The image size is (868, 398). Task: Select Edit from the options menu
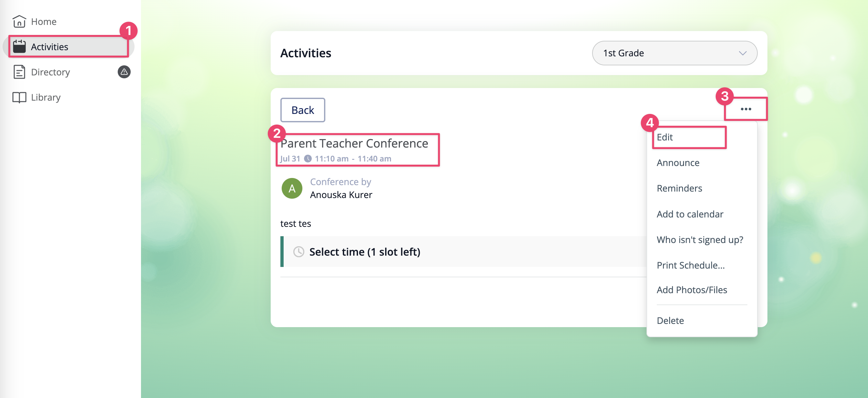[665, 137]
